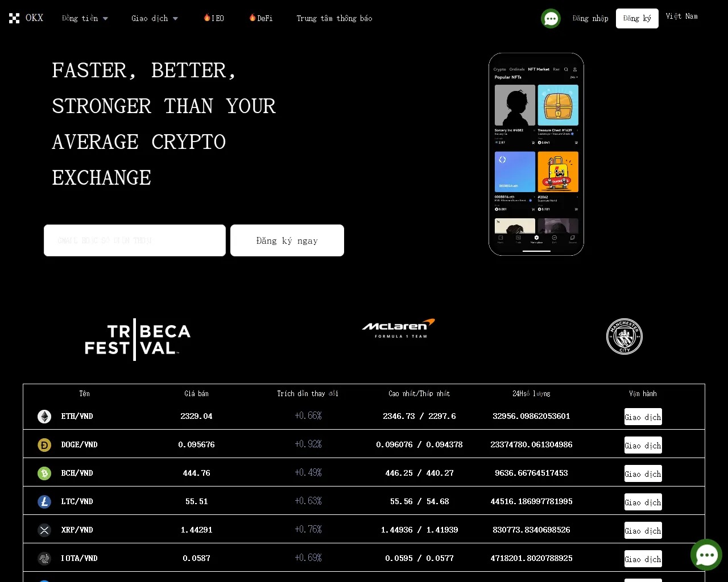
Task: Open the DeFi menu item
Action: pos(261,18)
